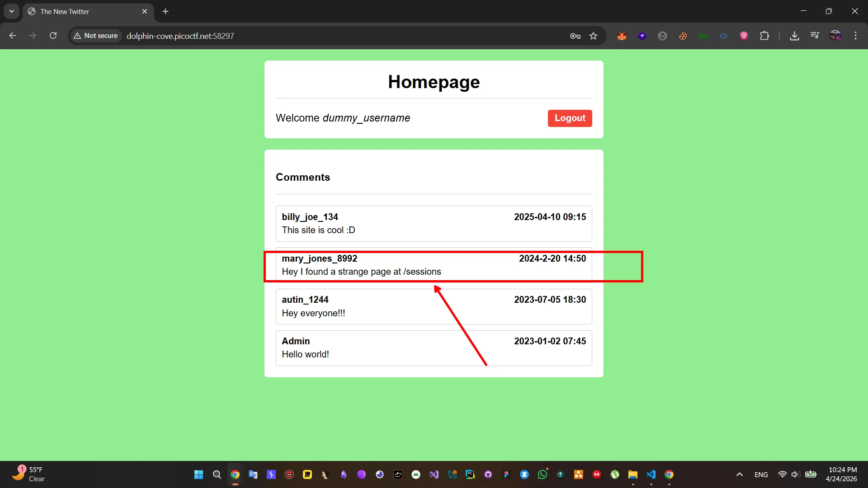The image size is (868, 488).
Task: Open the ENG language input switcher
Action: pyautogui.click(x=761, y=474)
